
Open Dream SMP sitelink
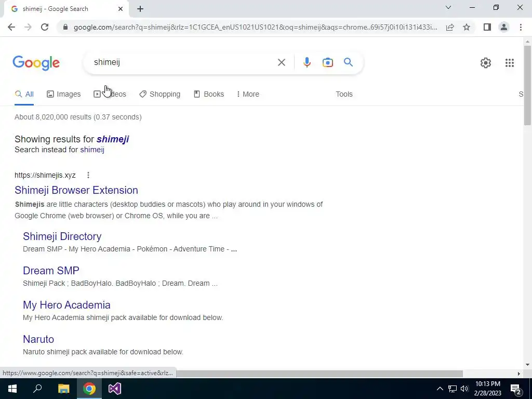51,270
